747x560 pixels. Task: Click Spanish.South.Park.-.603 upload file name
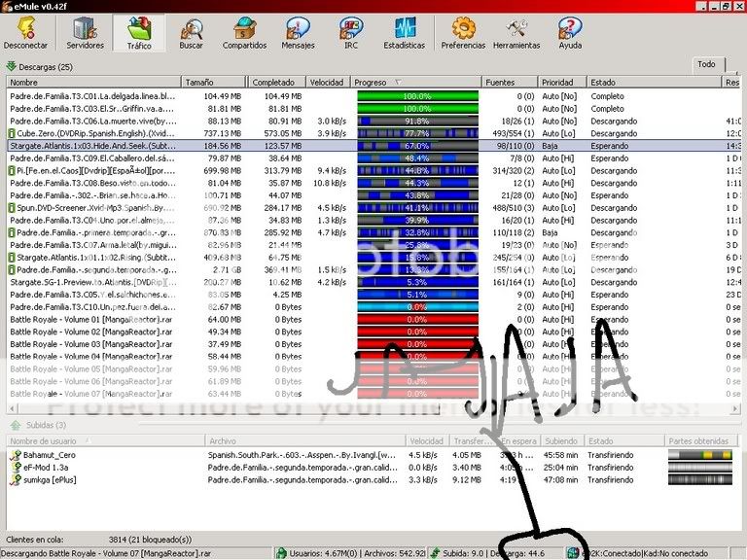pos(302,455)
